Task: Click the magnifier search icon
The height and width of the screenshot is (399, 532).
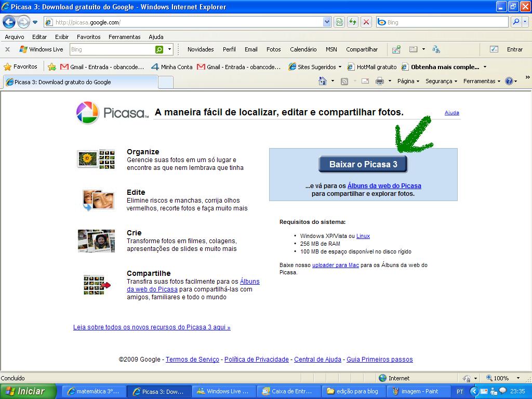Action: [516, 22]
